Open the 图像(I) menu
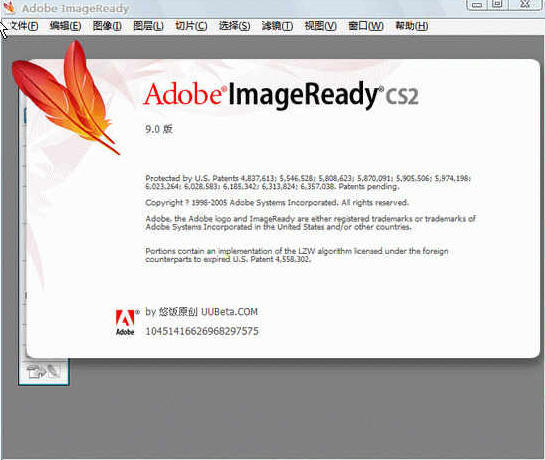Viewport: 545px width, 460px height. pyautogui.click(x=107, y=26)
